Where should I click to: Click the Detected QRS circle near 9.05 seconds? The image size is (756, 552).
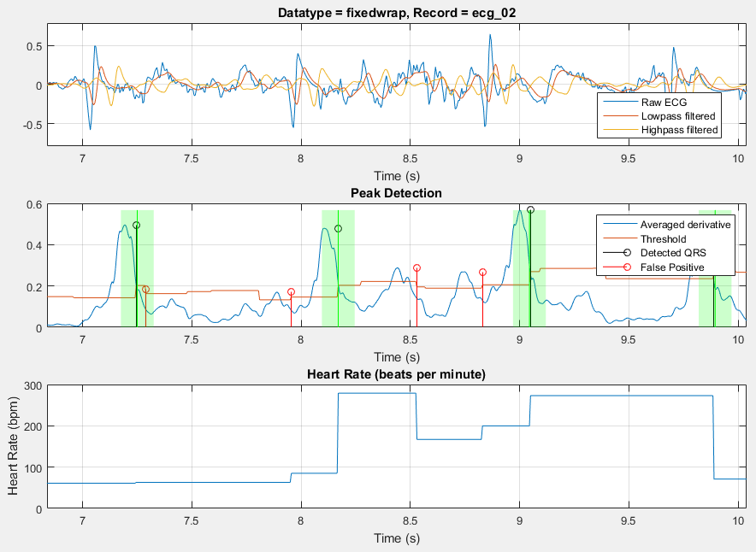pos(529,208)
